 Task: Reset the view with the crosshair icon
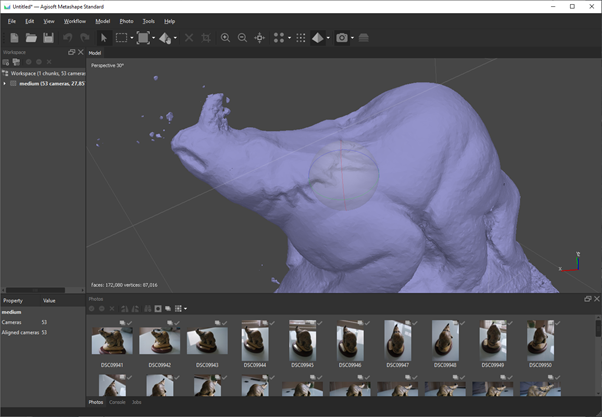click(x=260, y=38)
